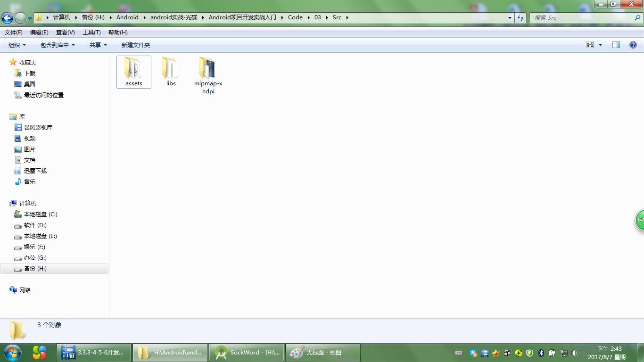Screen dimensions: 644x362
Task: Open drive 娱乐 (F:)
Action: click(x=34, y=247)
